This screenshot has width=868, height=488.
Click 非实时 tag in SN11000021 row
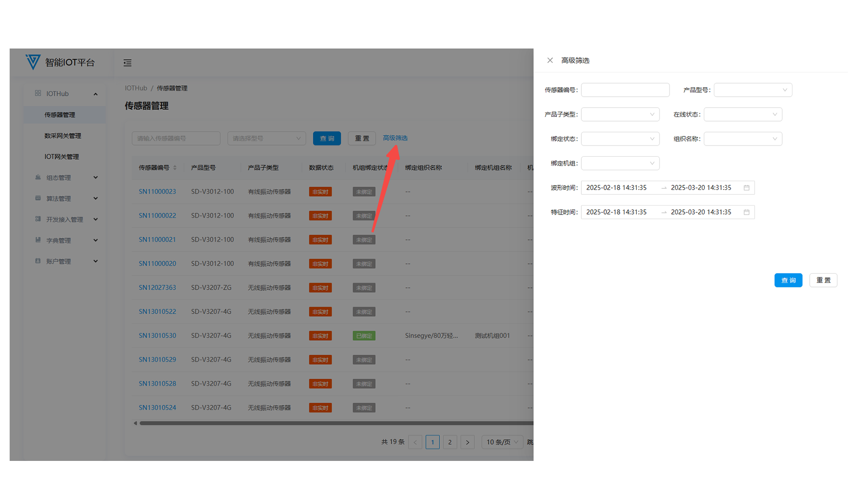pyautogui.click(x=320, y=240)
